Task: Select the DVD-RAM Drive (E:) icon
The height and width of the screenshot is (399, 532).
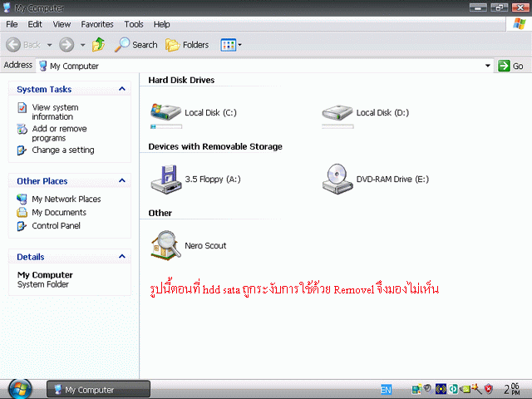Action: (x=337, y=180)
